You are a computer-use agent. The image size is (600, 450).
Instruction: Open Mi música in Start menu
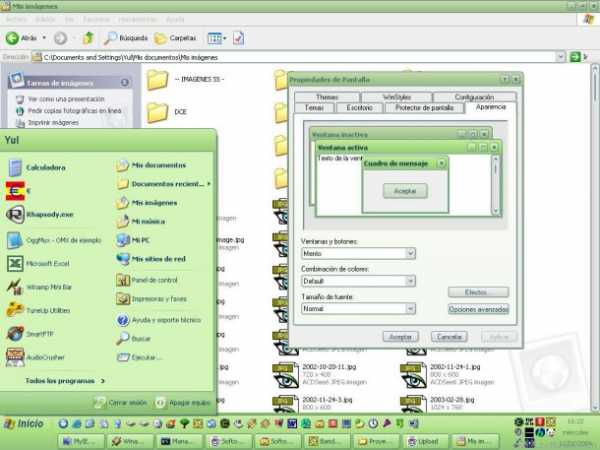pos(140,221)
